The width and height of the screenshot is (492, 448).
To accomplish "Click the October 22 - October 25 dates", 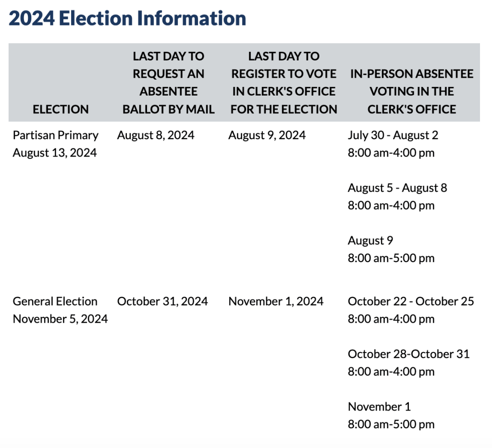I will (411, 302).
